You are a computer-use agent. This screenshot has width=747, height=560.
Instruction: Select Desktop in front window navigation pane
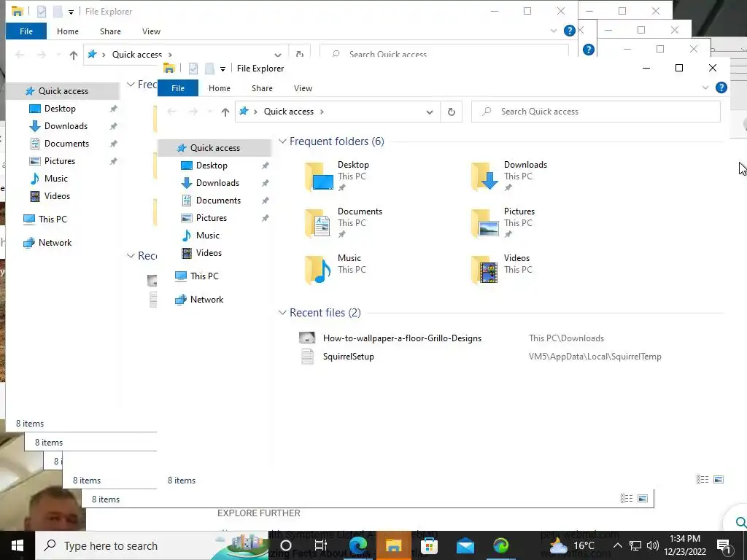212,166
